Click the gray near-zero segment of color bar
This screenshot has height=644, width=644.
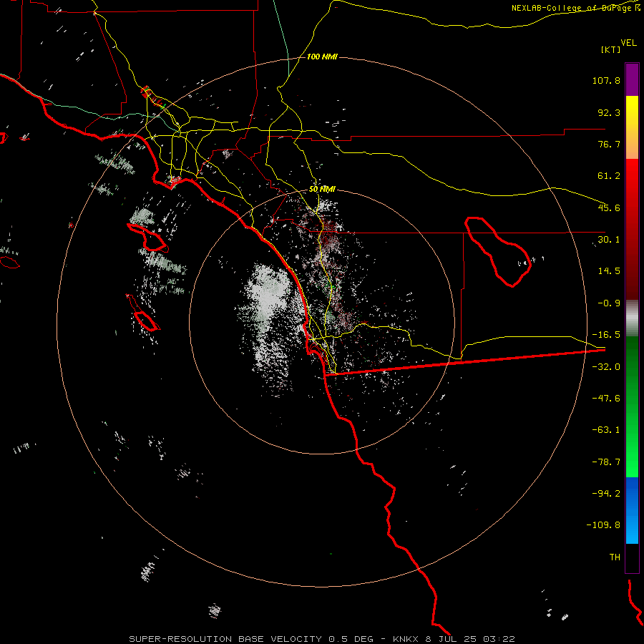tap(632, 318)
